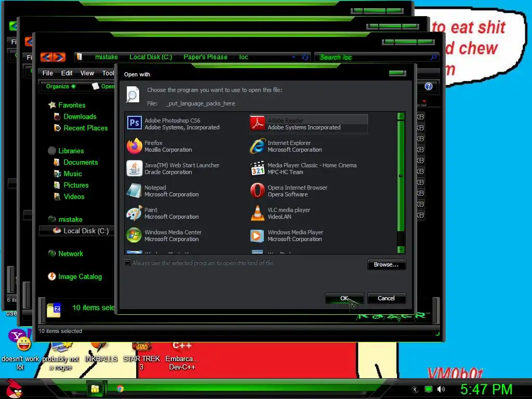This screenshot has height=399, width=532.
Task: Click the program list scrollbar thumb
Action: (401, 176)
